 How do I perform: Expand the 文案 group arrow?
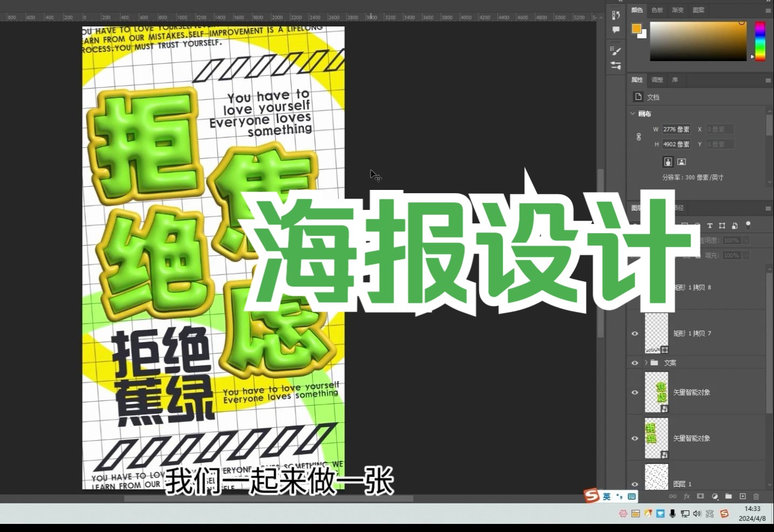coord(646,363)
